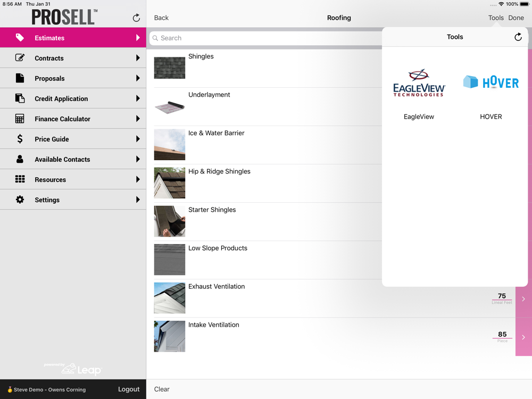Viewport: 532px width, 399px height.
Task: Clear the selections at bottom
Action: [162, 389]
